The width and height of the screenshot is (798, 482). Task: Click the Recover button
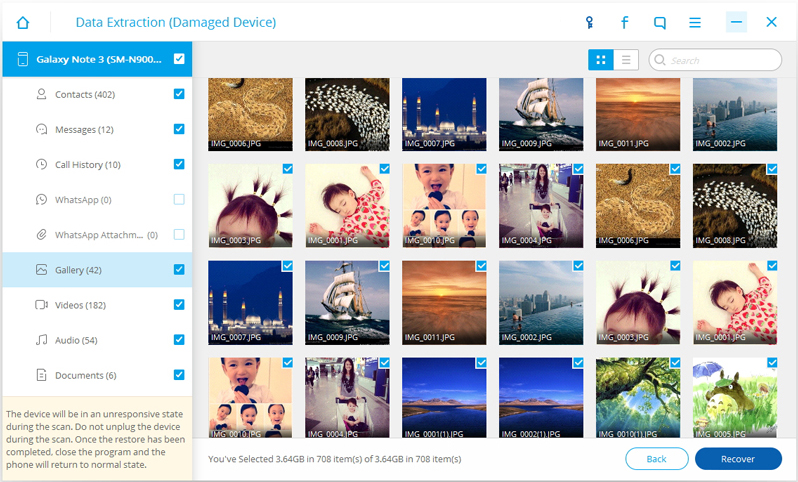coord(738,459)
